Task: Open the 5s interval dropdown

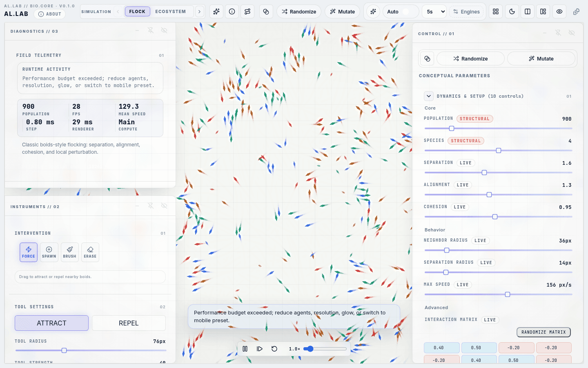Action: point(434,11)
